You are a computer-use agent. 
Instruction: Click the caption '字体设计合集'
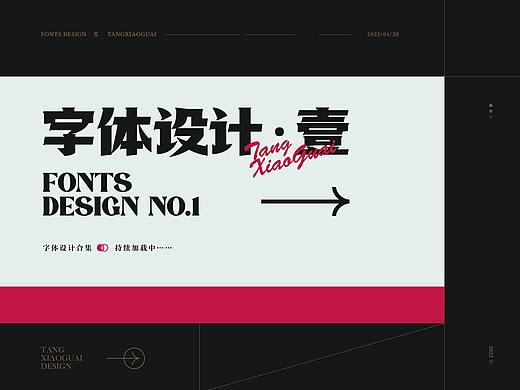point(67,248)
